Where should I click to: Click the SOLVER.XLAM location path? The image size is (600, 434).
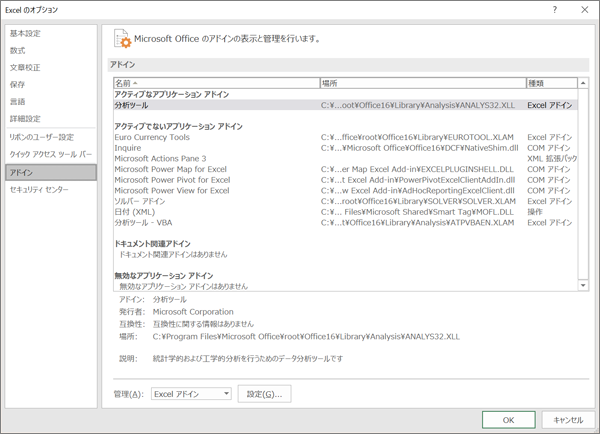(x=418, y=201)
